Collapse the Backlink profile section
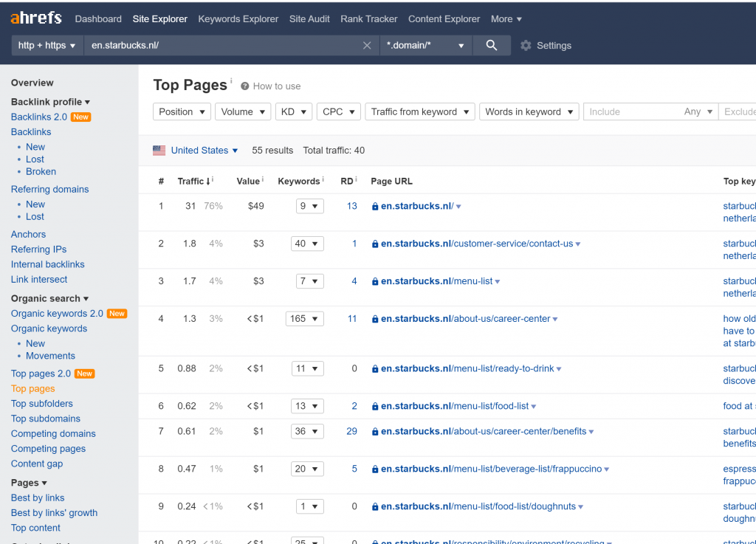This screenshot has height=544, width=756. click(x=51, y=102)
